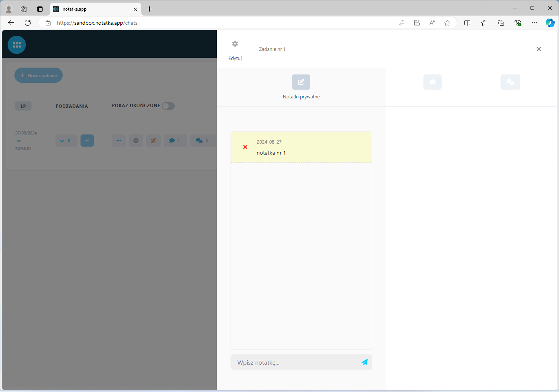This screenshot has width=559, height=392.
Task: Open task comments bubble showing 1
Action: 175,141
